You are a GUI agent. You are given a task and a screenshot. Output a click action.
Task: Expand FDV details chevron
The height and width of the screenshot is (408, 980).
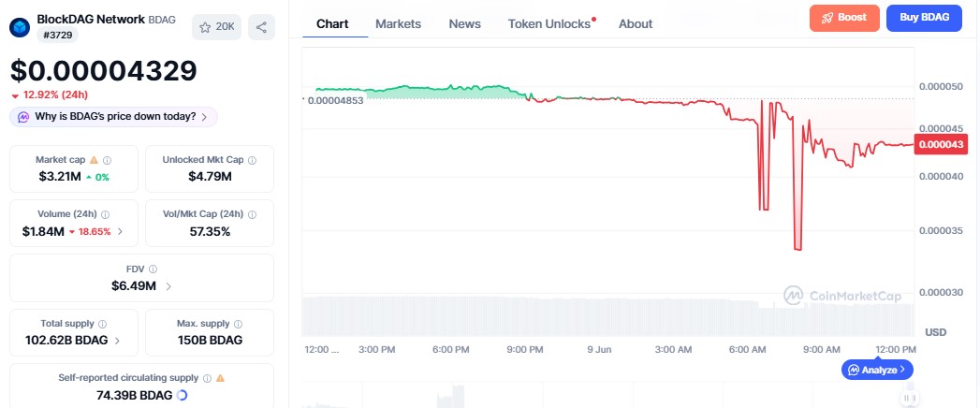[x=168, y=286]
